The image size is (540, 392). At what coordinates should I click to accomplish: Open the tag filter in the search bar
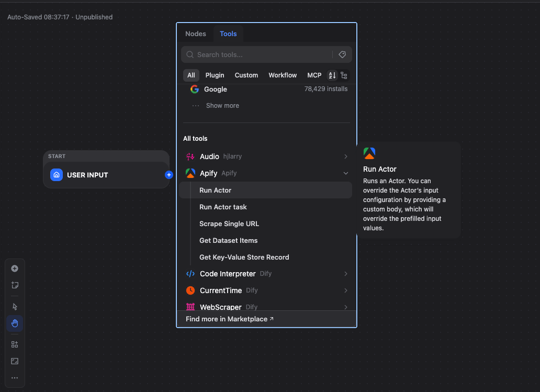(x=343, y=54)
